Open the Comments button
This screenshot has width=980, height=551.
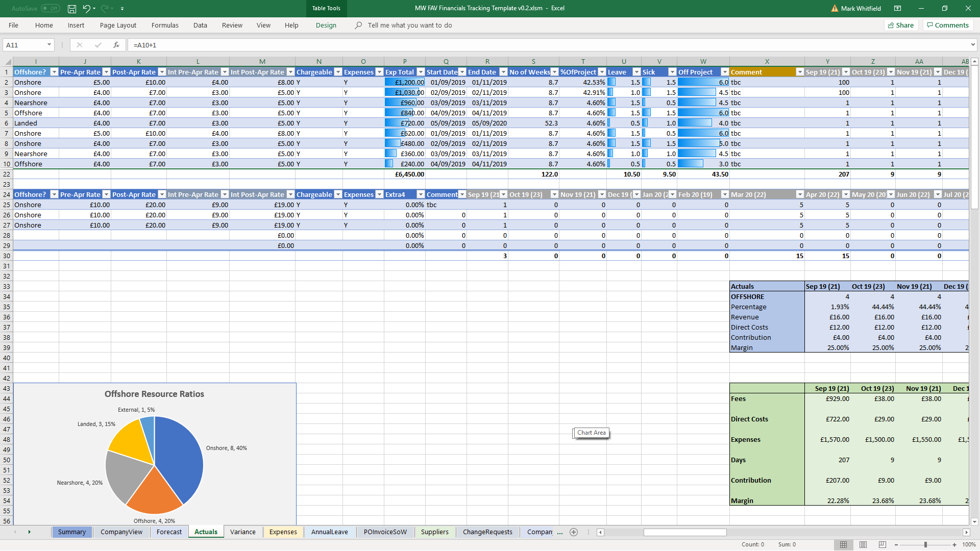(948, 25)
